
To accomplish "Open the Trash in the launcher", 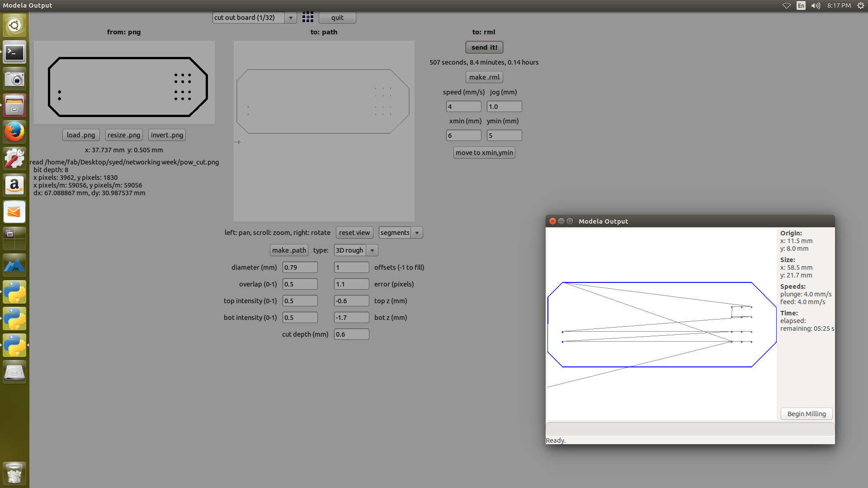I will coord(14,473).
